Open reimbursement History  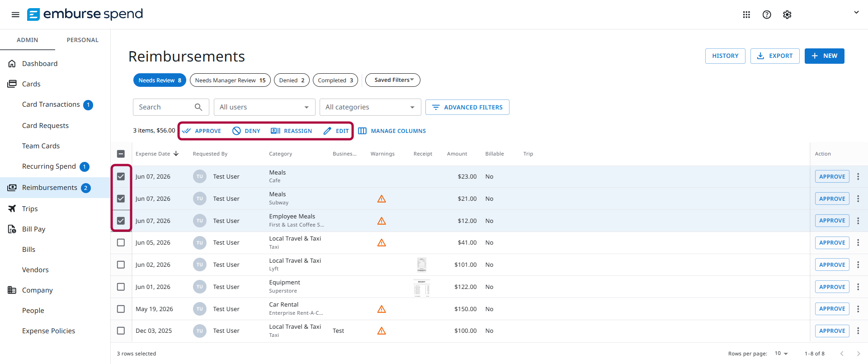pos(725,56)
